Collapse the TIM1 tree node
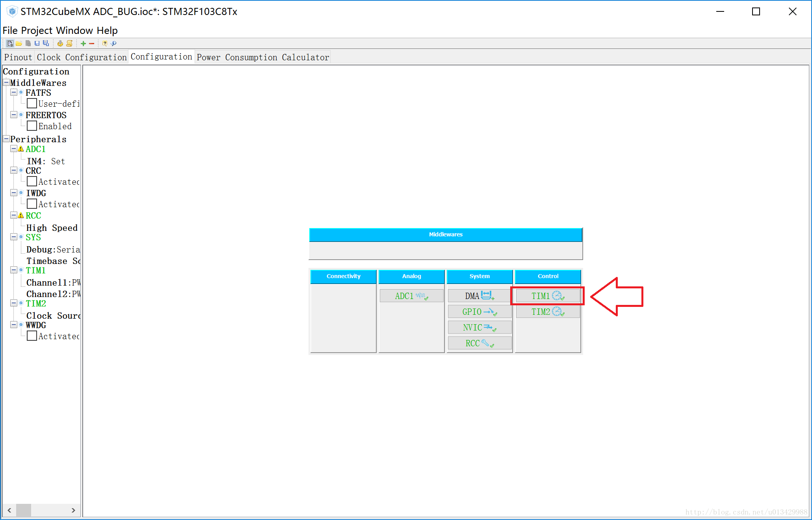 tap(14, 270)
